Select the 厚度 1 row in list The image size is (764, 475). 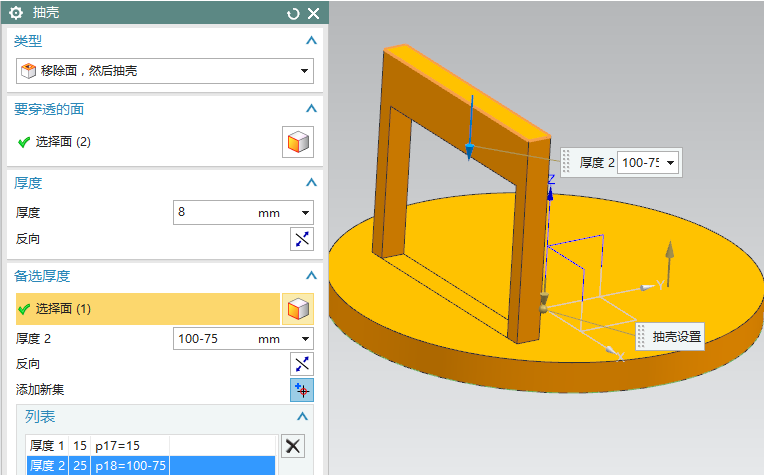[x=151, y=445]
